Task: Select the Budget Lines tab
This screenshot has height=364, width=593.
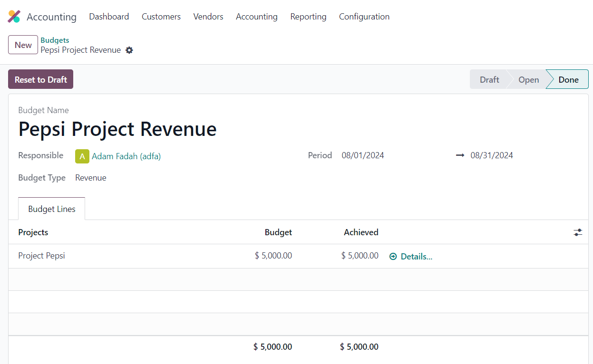Action: (x=52, y=209)
